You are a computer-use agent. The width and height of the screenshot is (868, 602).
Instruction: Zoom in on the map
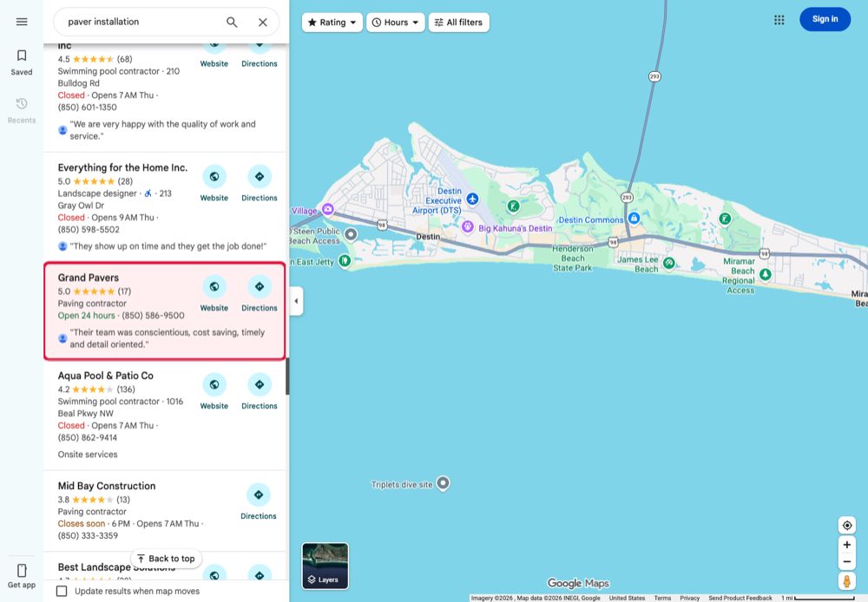(847, 545)
